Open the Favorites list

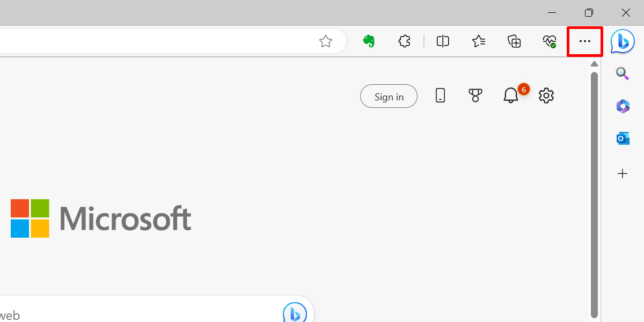tap(479, 41)
